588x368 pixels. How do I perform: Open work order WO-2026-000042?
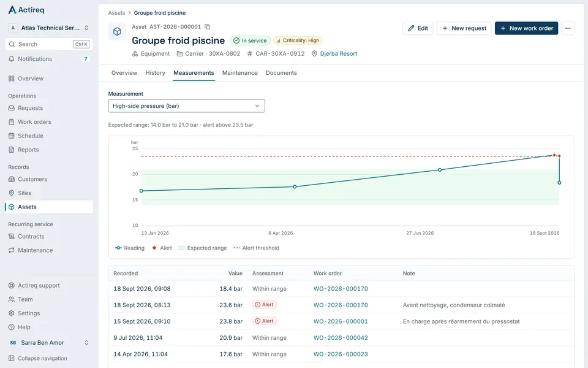click(341, 338)
